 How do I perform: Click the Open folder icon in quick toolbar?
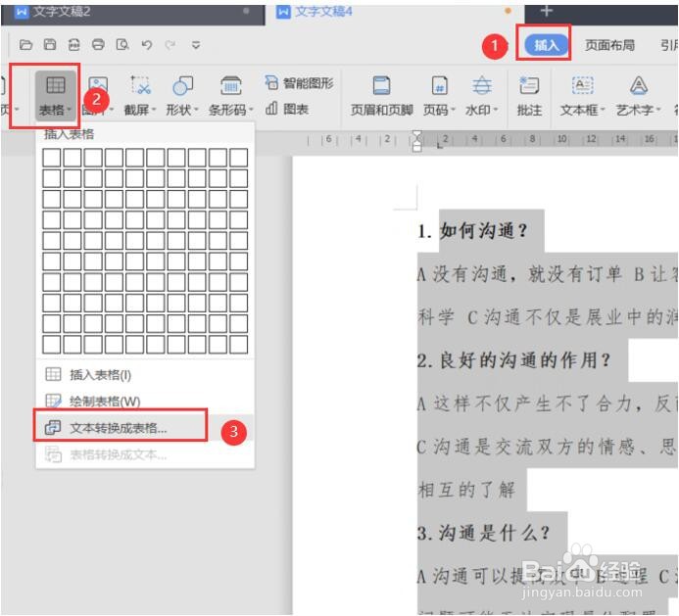26,45
